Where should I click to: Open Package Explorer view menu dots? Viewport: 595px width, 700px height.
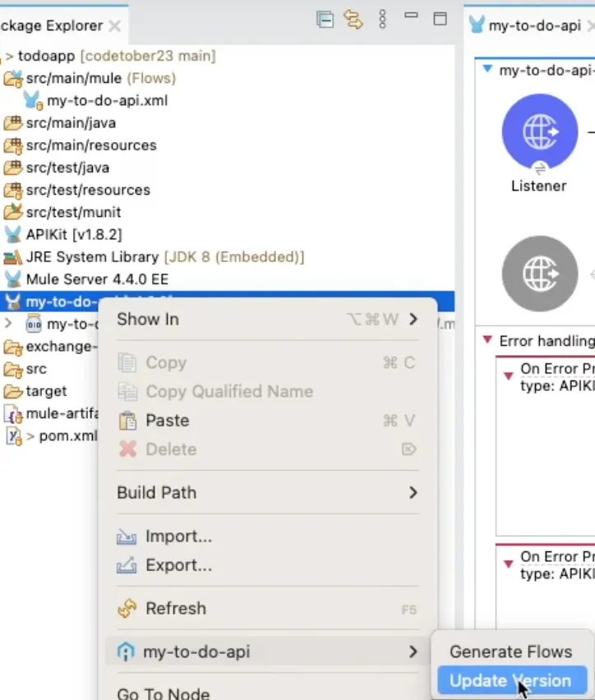[382, 19]
